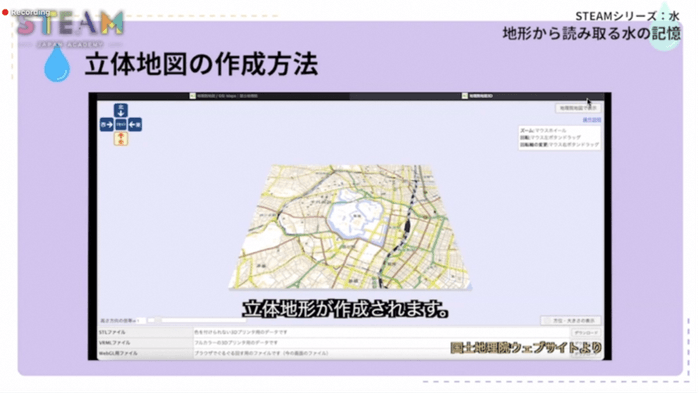Click the STL description 色を付けられない3Dプリンタ用のデータです
The height and width of the screenshot is (397, 700).
pos(241,332)
